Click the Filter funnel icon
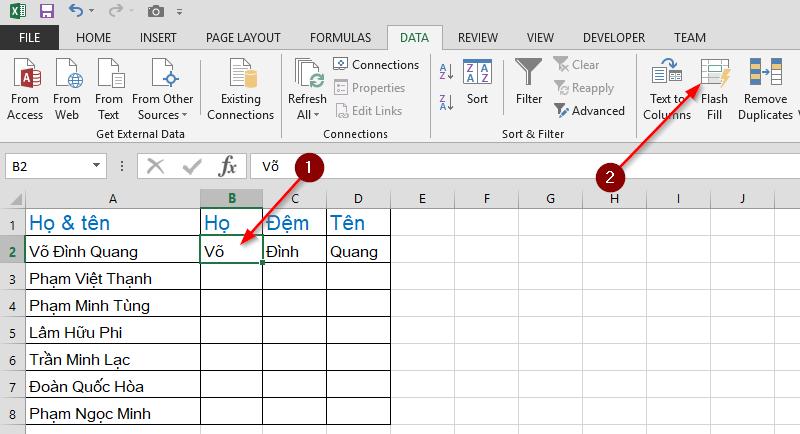 (x=529, y=73)
